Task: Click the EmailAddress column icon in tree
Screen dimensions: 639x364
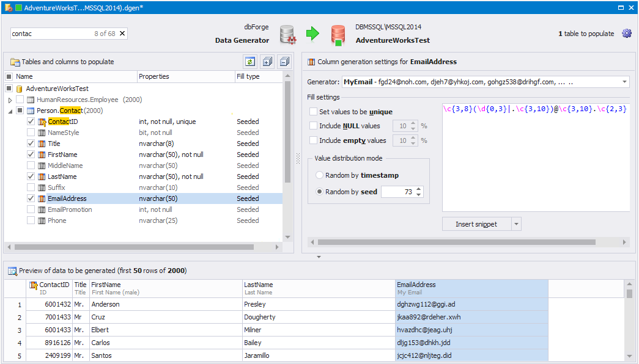Action: 42,198
